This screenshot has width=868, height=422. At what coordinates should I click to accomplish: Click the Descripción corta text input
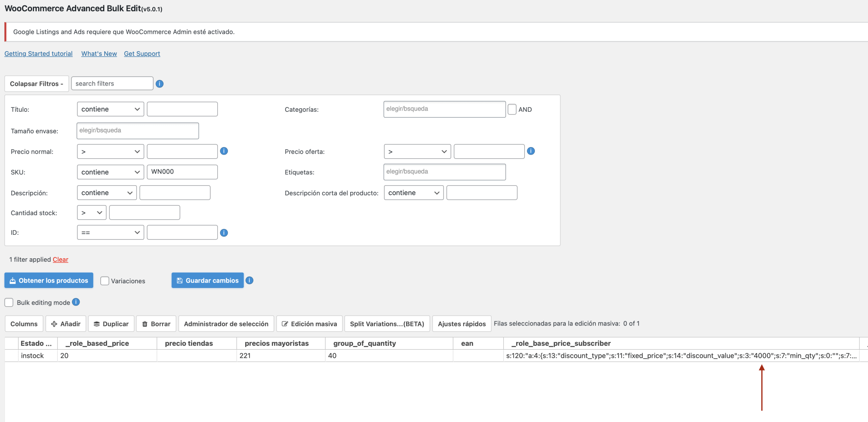click(x=482, y=193)
